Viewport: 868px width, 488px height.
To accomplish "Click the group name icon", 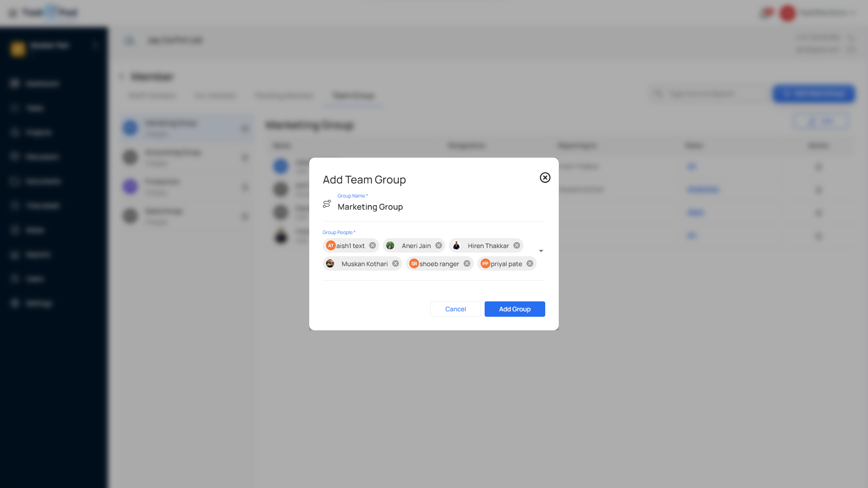I will pyautogui.click(x=327, y=204).
